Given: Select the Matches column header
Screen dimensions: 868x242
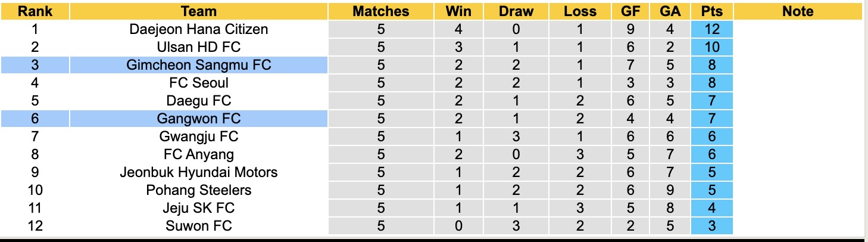Looking at the screenshot, I should [x=380, y=11].
